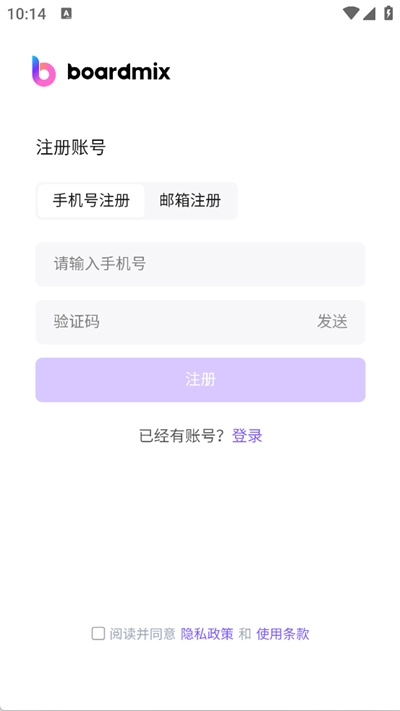Tap the purple 注册 button

[200, 380]
